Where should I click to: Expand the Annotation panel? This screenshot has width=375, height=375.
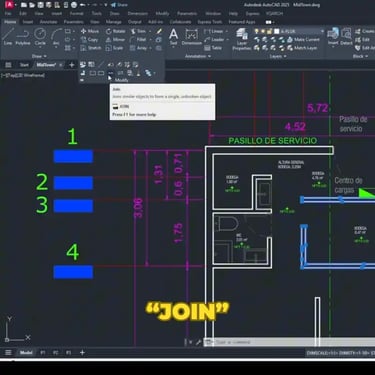(198, 56)
